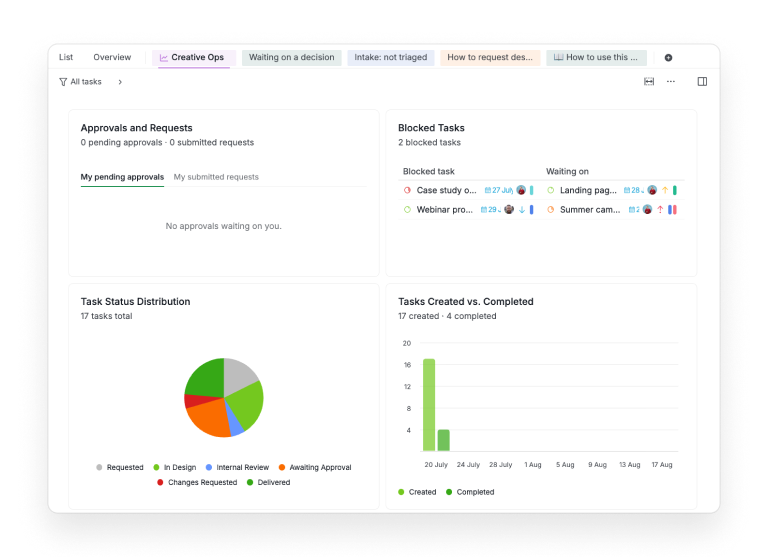Click the Webinar promo assignee avatar

point(509,210)
